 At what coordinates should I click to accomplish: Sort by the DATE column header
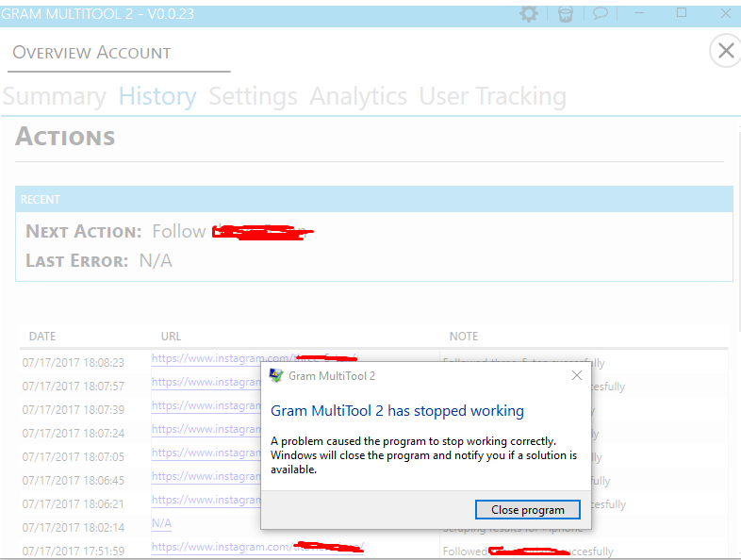(x=42, y=336)
